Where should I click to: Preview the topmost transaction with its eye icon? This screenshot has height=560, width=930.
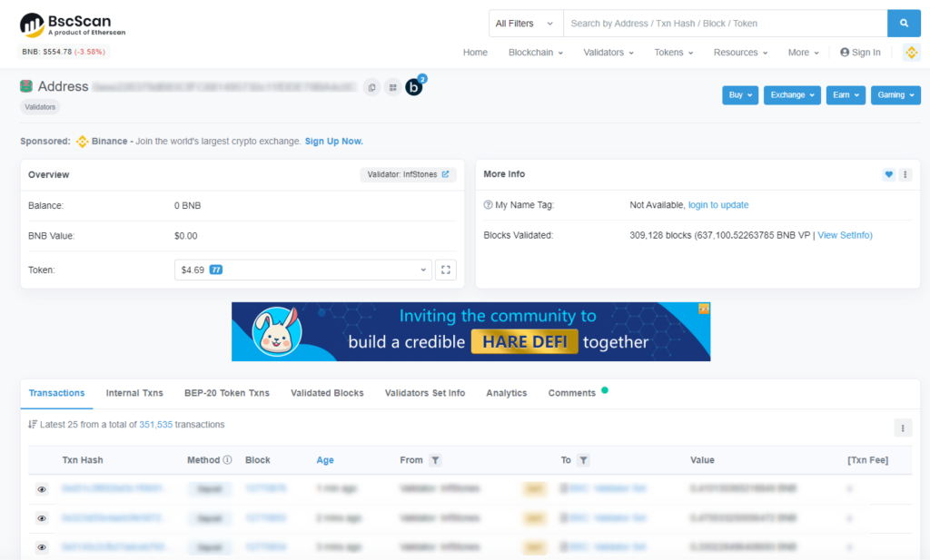point(42,489)
